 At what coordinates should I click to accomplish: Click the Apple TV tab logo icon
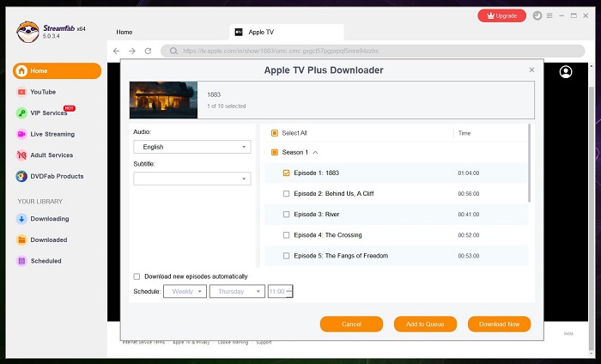[239, 32]
